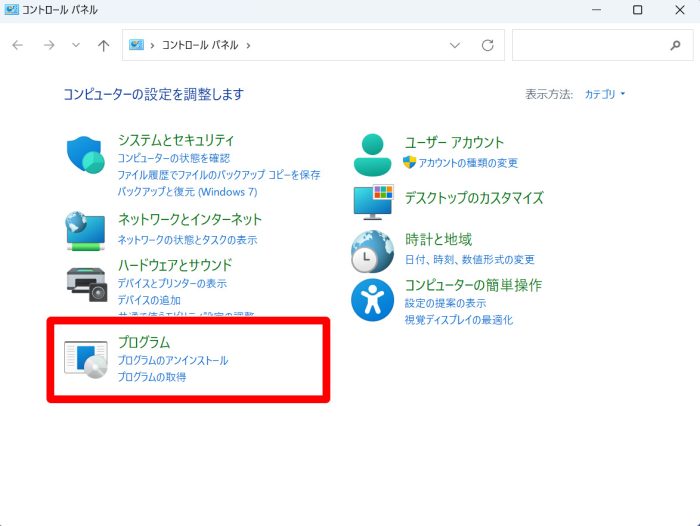
Task: Click ネットワークの状態とタスクの表示 link
Action: pyautogui.click(x=187, y=240)
